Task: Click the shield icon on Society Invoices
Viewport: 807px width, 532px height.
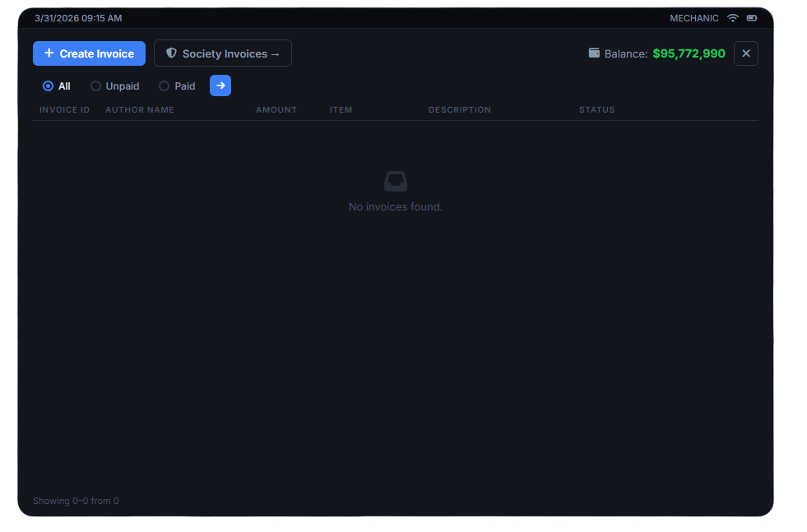Action: 171,53
